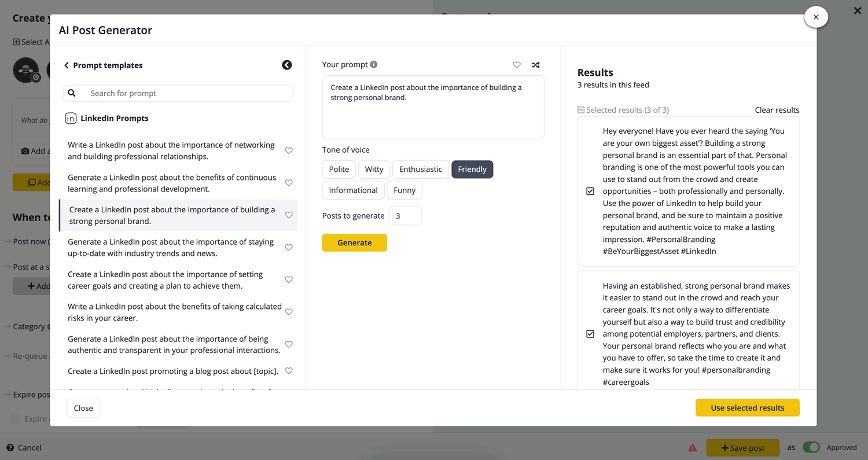
Task: Choose the Informational tone of voice
Action: (353, 190)
